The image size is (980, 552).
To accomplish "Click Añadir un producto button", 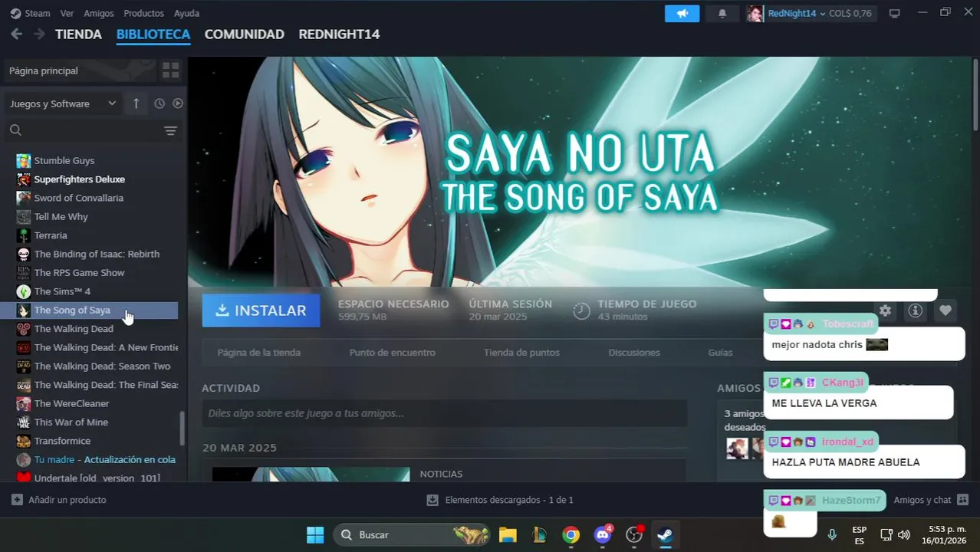I will 59,500.
